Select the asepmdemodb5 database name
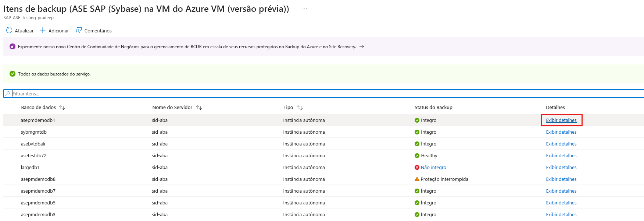Viewport: 644px width, 221px height. pos(38,203)
